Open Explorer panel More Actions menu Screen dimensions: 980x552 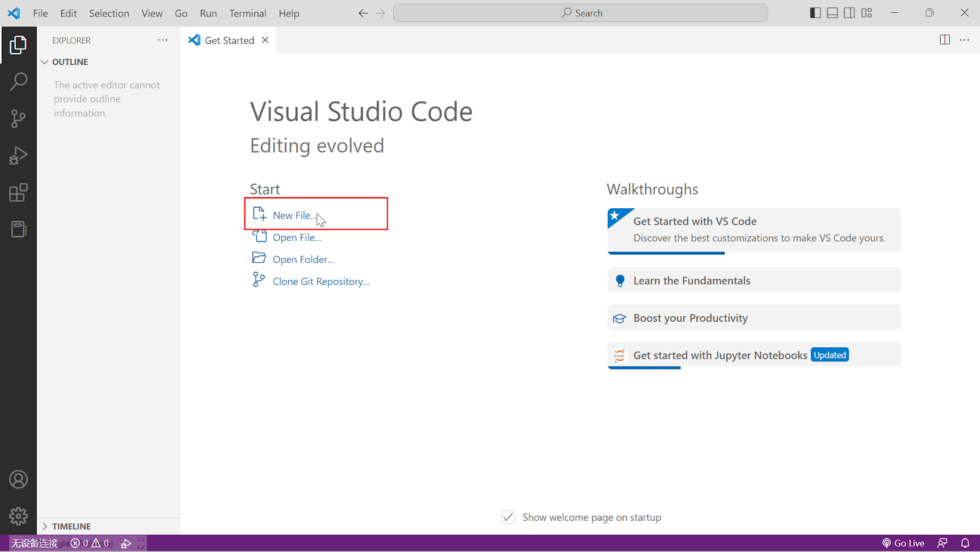point(162,40)
